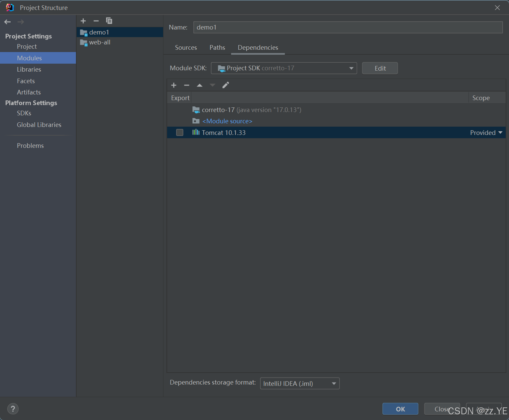Click the Export column header
This screenshot has height=420, width=509.
[x=180, y=98]
